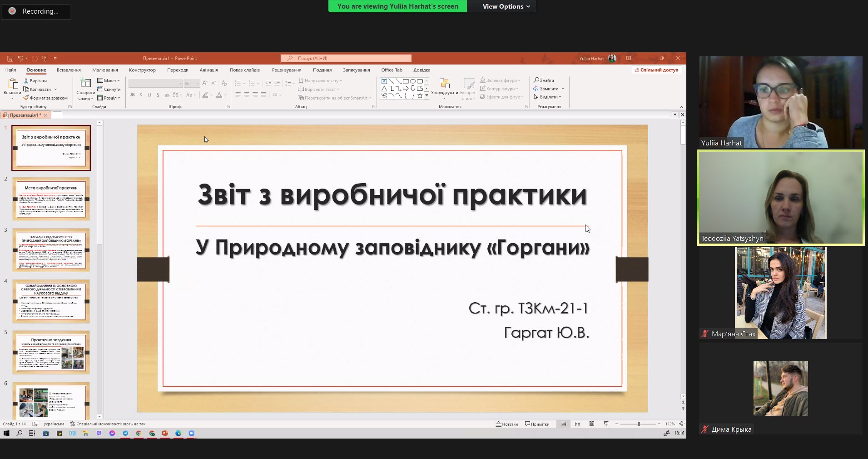Switch to slide sorter view icon

tap(577, 424)
